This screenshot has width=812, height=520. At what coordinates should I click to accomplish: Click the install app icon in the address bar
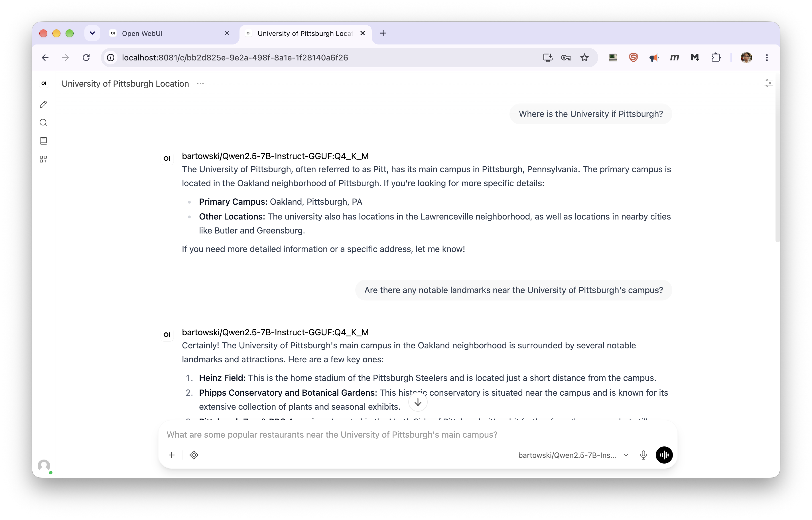(547, 58)
